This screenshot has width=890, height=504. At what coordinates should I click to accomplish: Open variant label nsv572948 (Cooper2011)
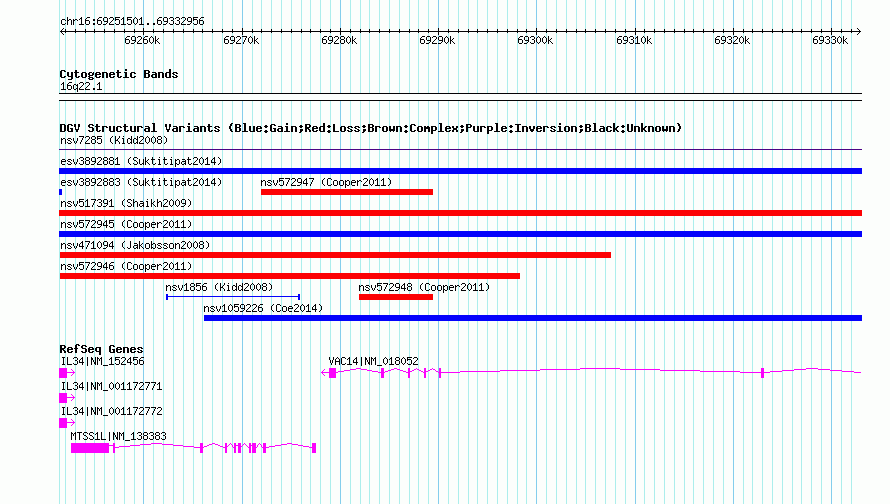click(x=424, y=287)
